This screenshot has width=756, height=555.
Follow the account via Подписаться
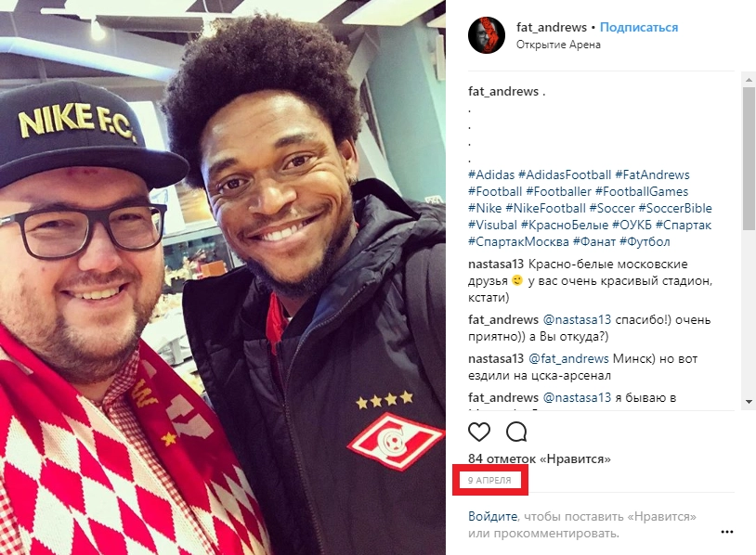pos(638,28)
